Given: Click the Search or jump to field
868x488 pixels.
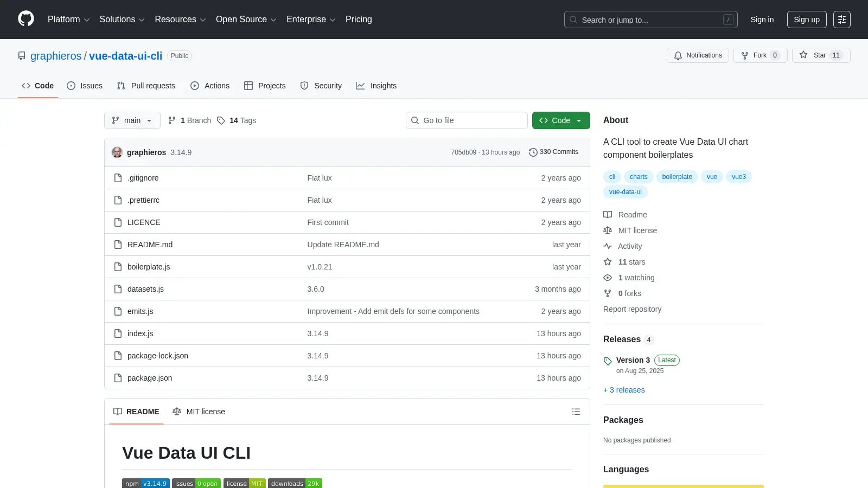Looking at the screenshot, I should (651, 20).
